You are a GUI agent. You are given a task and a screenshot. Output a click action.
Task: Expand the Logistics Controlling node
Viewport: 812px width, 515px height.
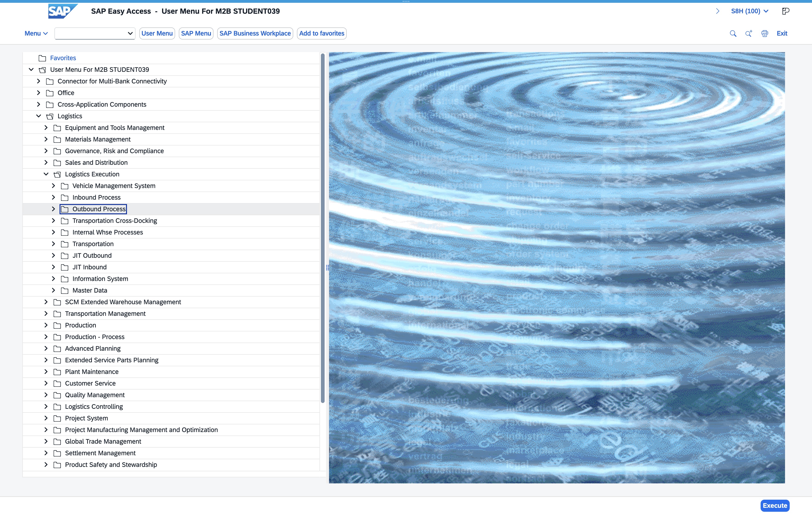(46, 406)
